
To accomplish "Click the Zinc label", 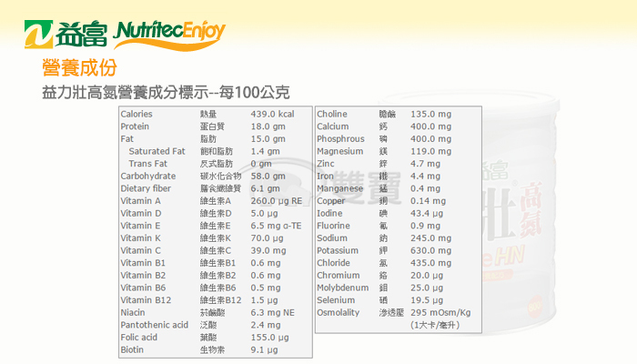I will tap(326, 164).
